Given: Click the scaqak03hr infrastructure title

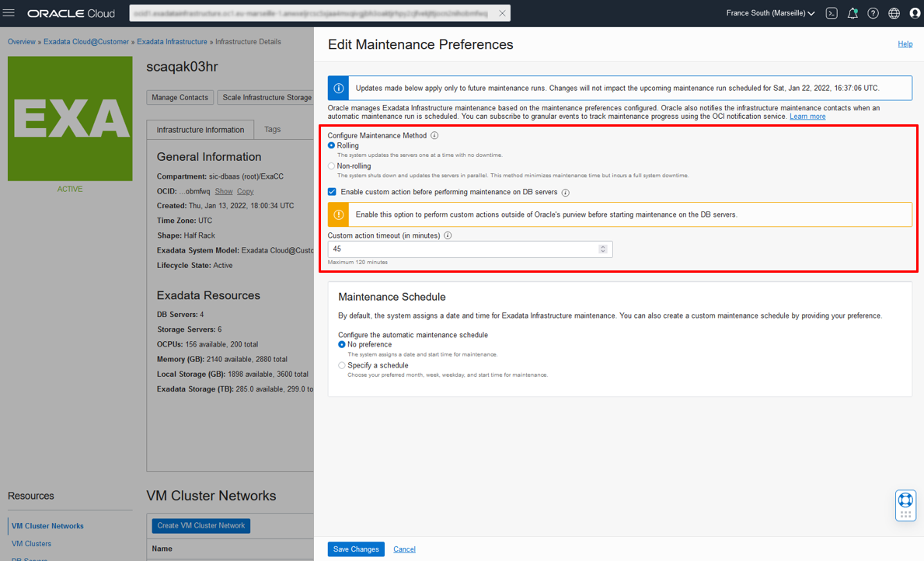Looking at the screenshot, I should point(182,67).
